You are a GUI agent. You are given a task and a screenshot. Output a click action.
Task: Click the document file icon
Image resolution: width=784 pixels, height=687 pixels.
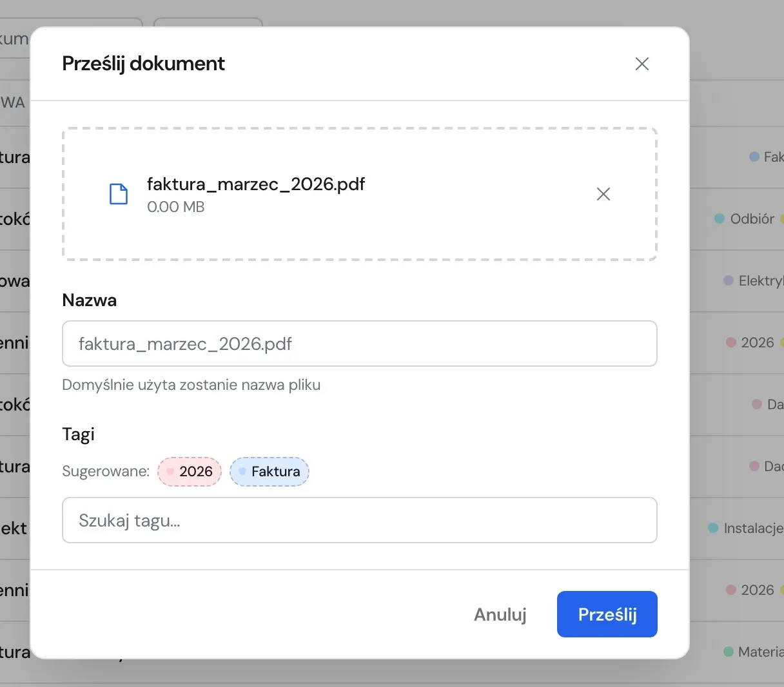coord(119,194)
